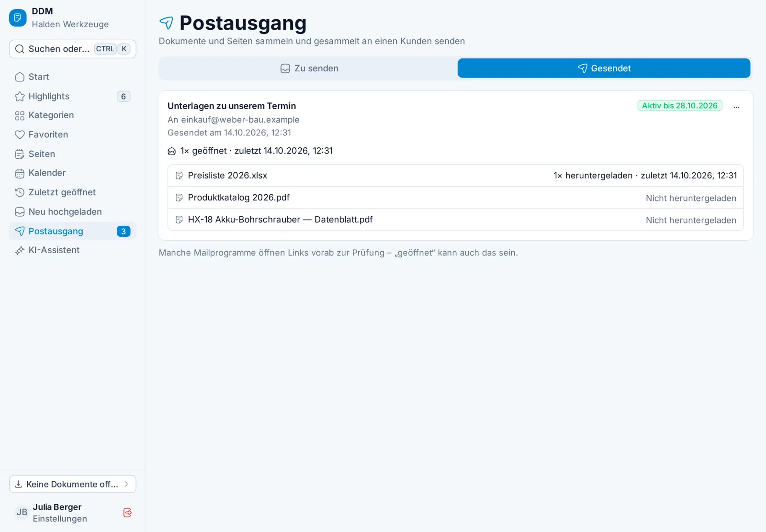This screenshot has height=532, width=766.
Task: Click the DDM app logo icon
Action: 18,18
